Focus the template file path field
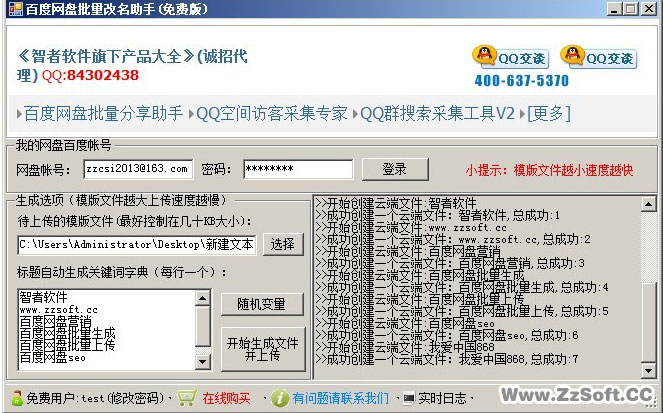The width and height of the screenshot is (663, 413). pos(137,245)
